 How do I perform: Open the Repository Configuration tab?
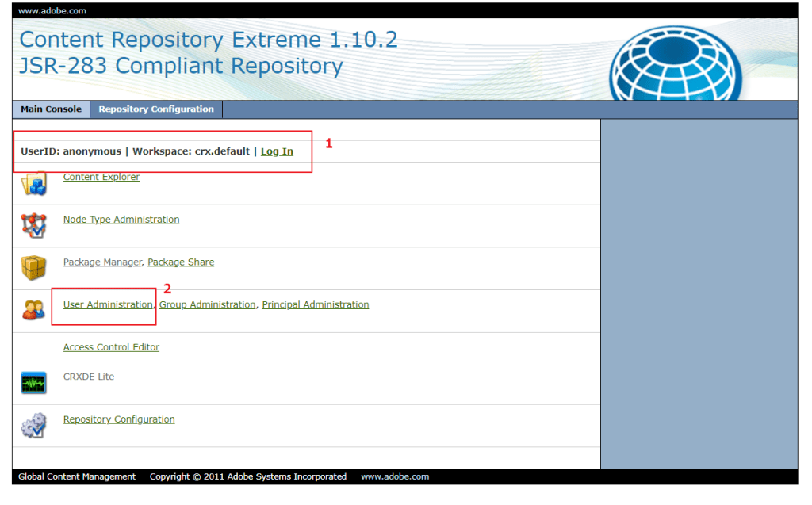tap(156, 109)
